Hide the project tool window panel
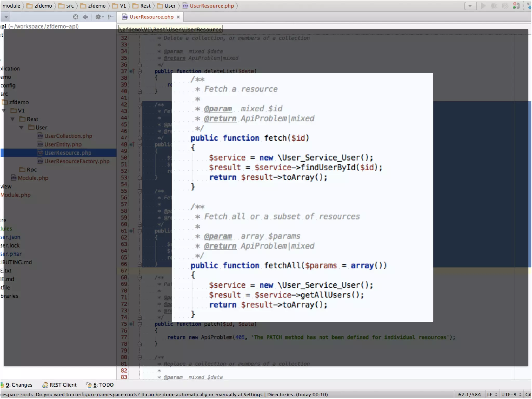 (110, 17)
